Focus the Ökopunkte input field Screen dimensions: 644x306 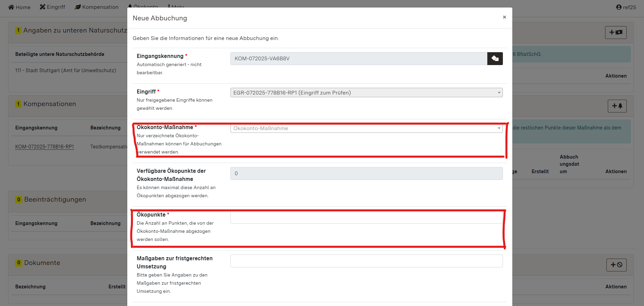pos(366,218)
